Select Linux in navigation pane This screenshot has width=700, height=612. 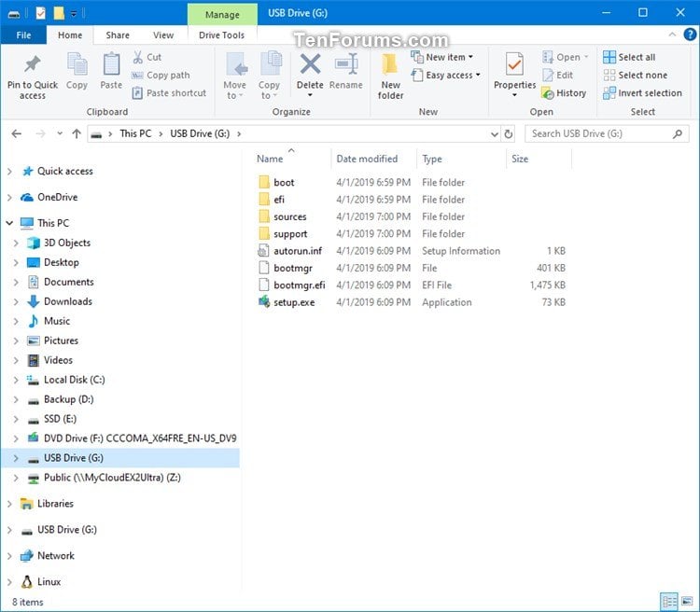pyautogui.click(x=41, y=581)
